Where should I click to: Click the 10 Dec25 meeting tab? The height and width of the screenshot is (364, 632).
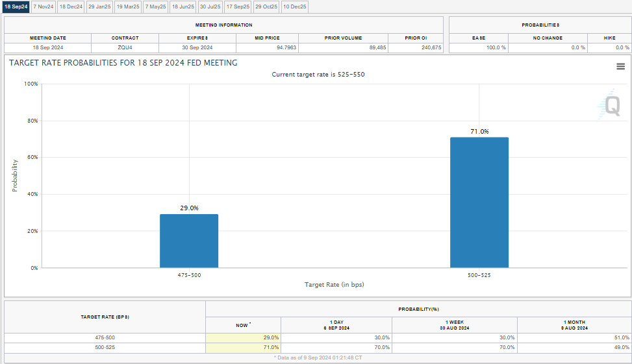click(294, 6)
